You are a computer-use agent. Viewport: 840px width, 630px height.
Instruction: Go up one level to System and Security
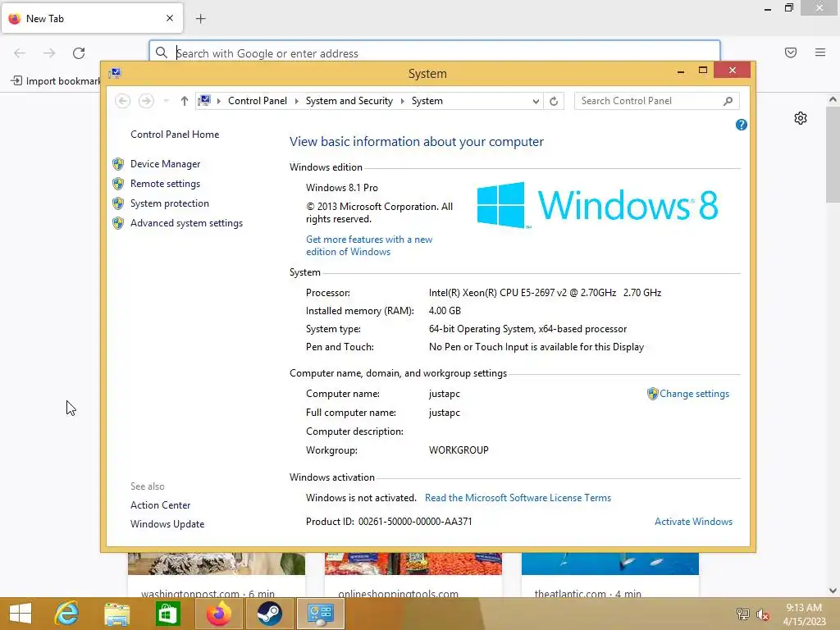[x=185, y=101]
